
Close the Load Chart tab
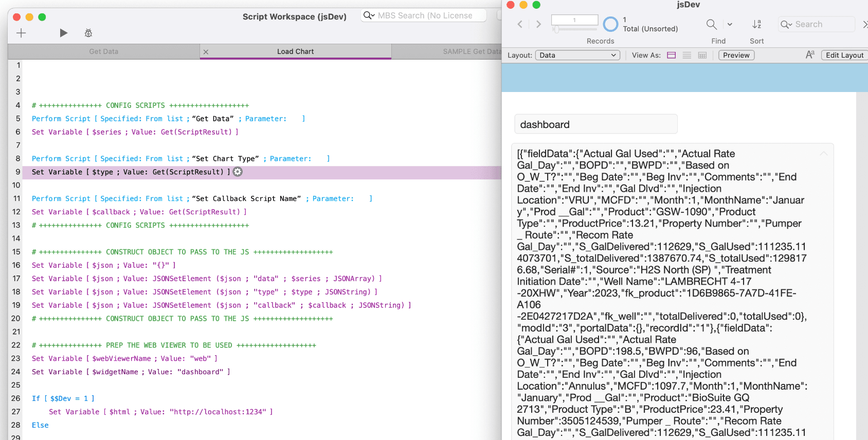tap(206, 52)
